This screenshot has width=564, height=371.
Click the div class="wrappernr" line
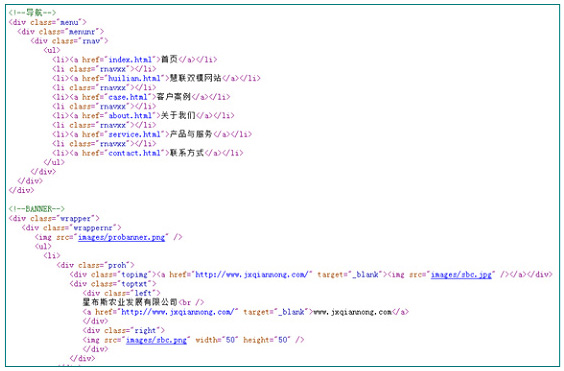point(71,228)
